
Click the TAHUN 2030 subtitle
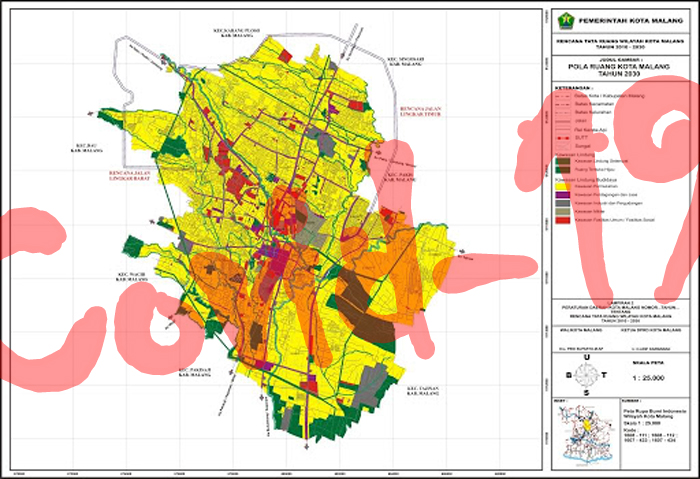619,74
